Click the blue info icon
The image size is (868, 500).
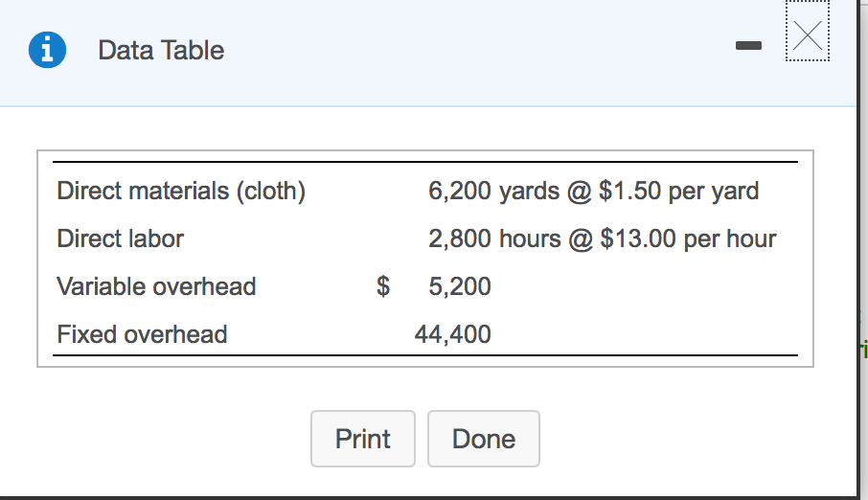click(48, 50)
